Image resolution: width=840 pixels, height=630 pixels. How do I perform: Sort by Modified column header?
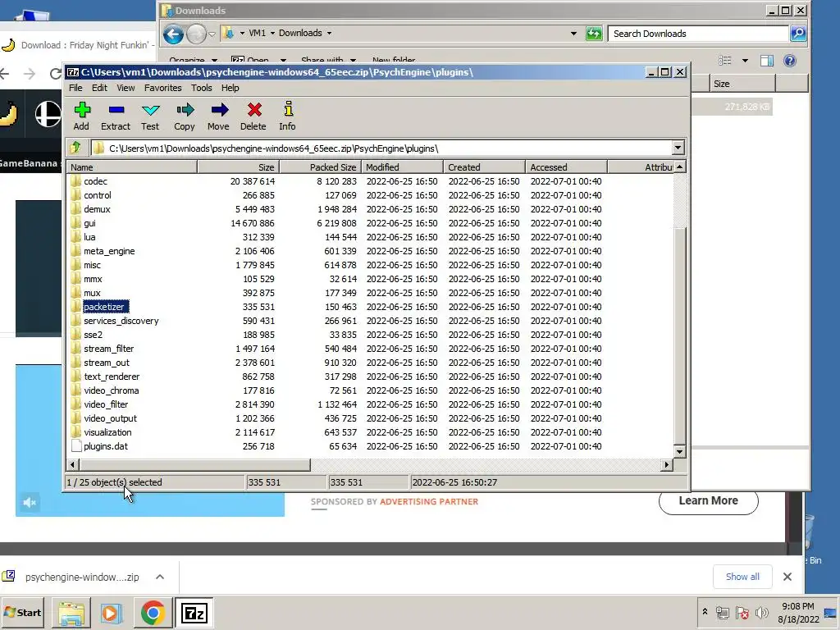[x=402, y=167]
